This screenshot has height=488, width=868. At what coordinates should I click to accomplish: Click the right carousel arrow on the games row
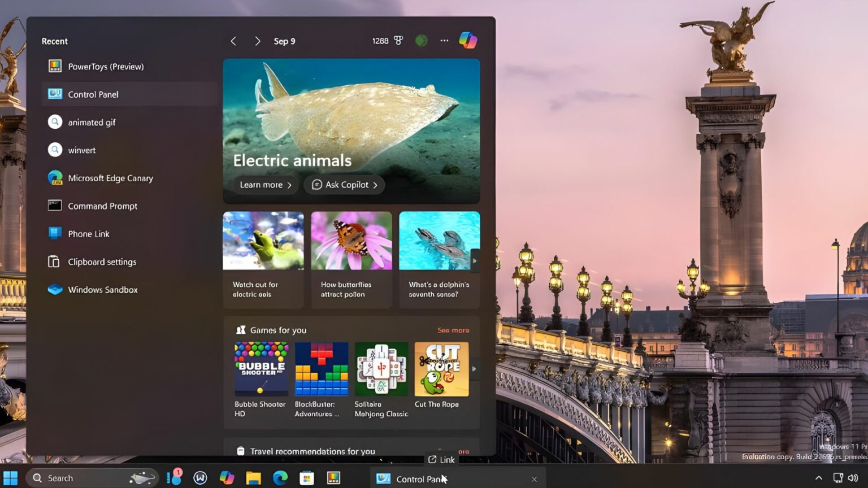[x=475, y=369]
